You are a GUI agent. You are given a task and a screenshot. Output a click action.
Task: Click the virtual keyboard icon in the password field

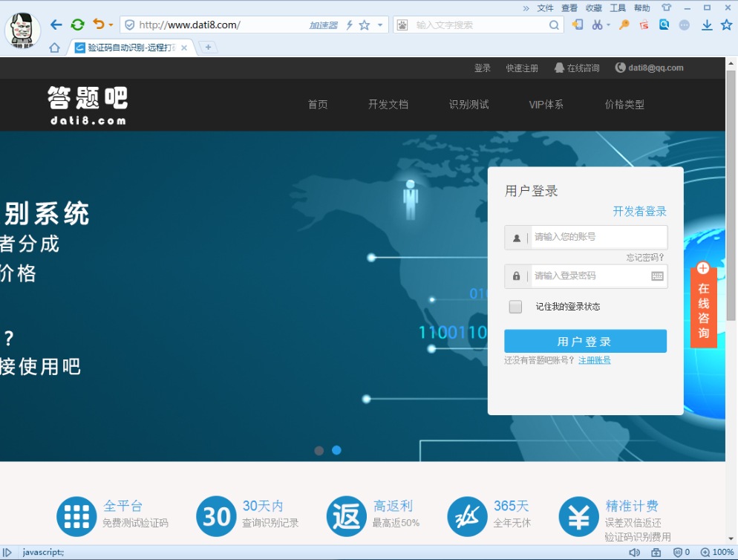coord(657,276)
